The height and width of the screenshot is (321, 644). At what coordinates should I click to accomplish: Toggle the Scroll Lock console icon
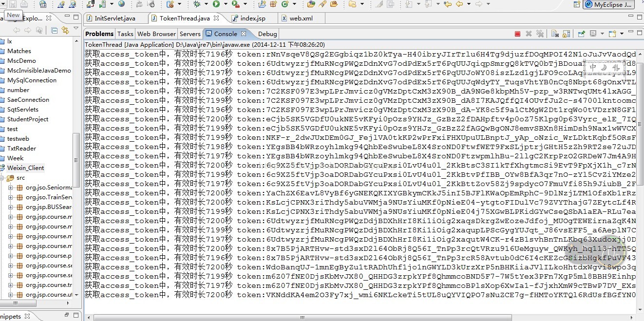pos(566,34)
